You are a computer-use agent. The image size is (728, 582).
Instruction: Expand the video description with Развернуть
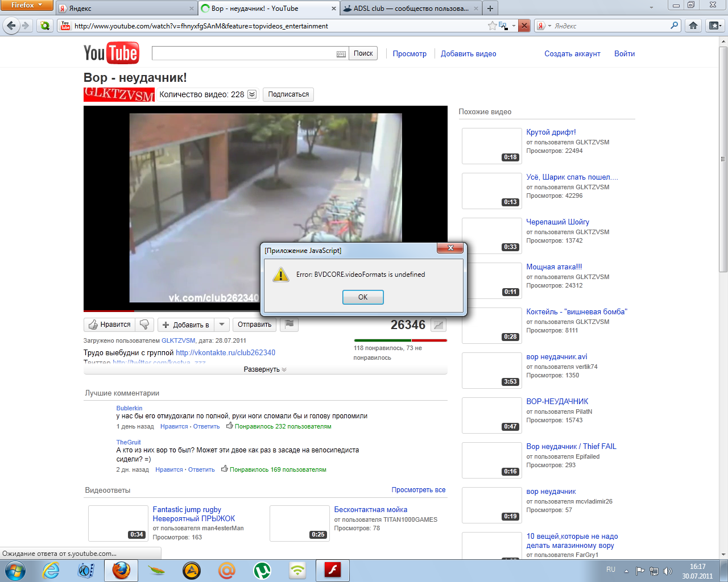point(265,369)
